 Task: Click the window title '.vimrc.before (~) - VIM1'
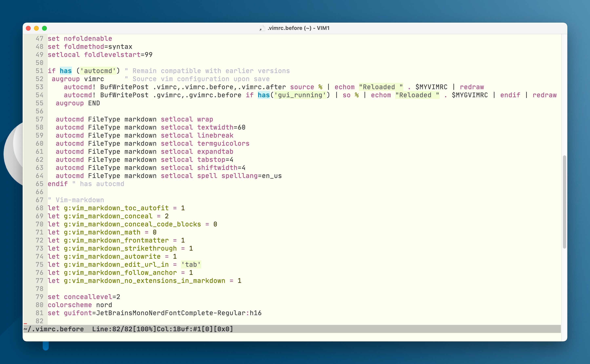point(298,28)
